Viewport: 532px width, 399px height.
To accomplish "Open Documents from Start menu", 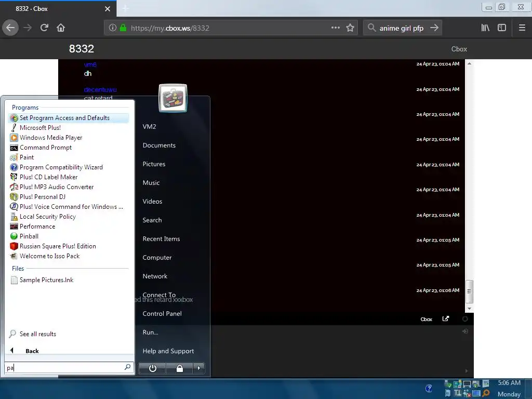I will point(159,145).
